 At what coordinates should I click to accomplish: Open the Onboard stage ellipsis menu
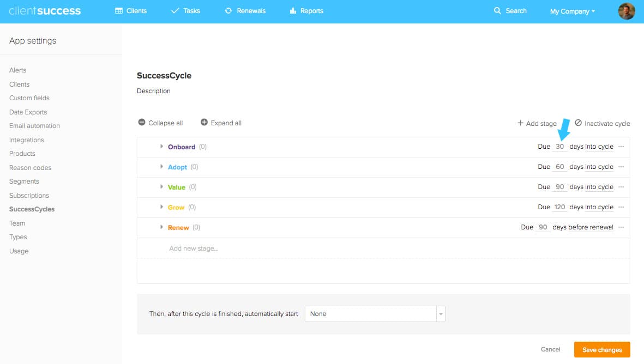[x=621, y=147]
